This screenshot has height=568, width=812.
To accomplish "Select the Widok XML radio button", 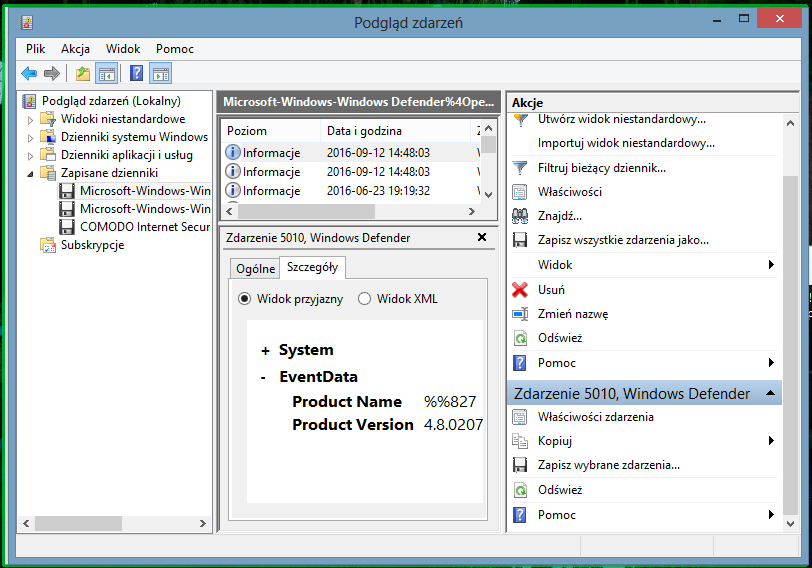I will click(364, 299).
